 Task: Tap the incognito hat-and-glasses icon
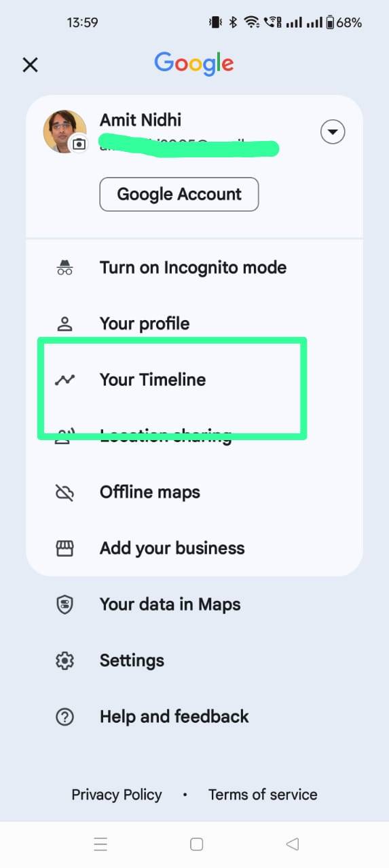pos(64,268)
